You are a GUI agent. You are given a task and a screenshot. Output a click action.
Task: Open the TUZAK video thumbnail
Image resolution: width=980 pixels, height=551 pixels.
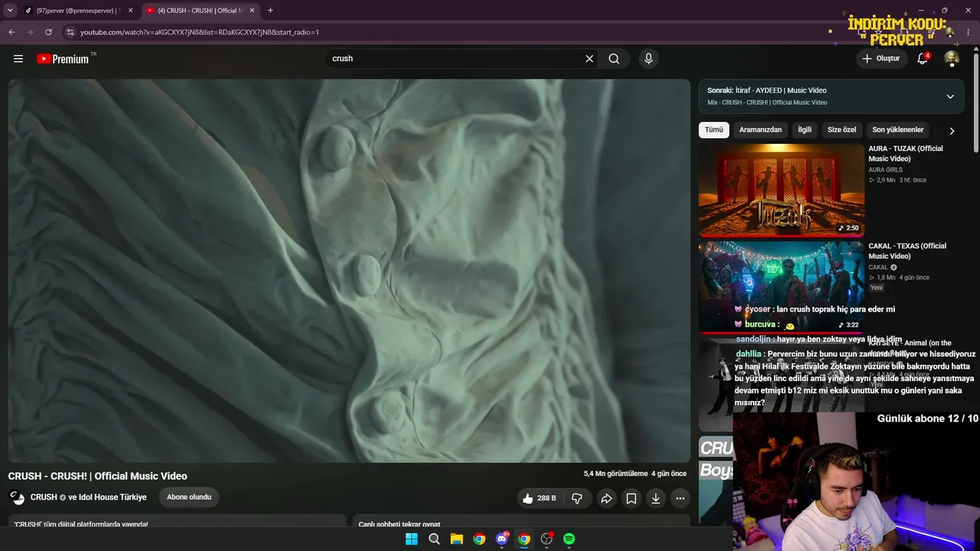point(781,191)
